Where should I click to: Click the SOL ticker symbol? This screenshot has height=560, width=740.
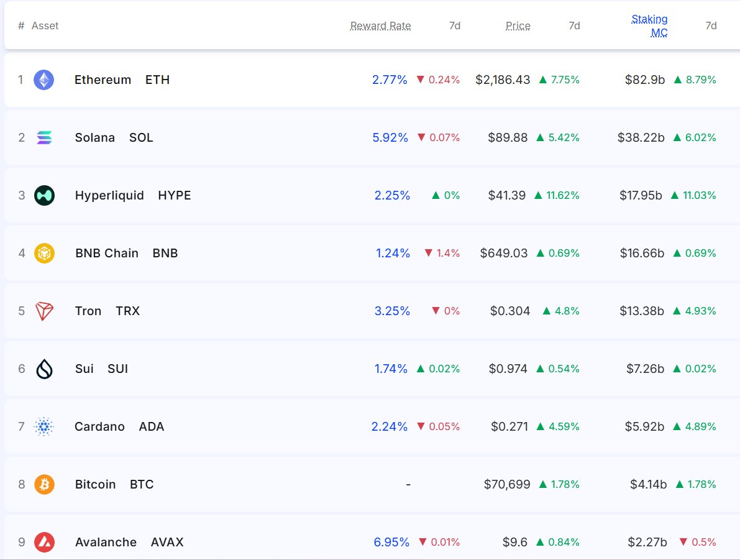(x=141, y=137)
